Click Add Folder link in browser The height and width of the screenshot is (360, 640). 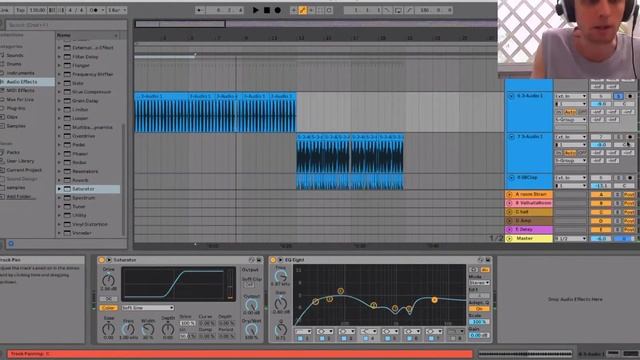(x=21, y=197)
